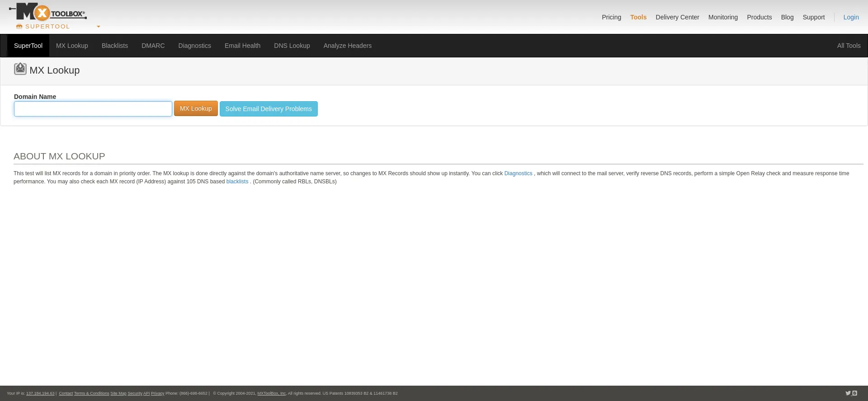Open the Email Health tab
Image resolution: width=868 pixels, height=401 pixels.
pyautogui.click(x=242, y=46)
